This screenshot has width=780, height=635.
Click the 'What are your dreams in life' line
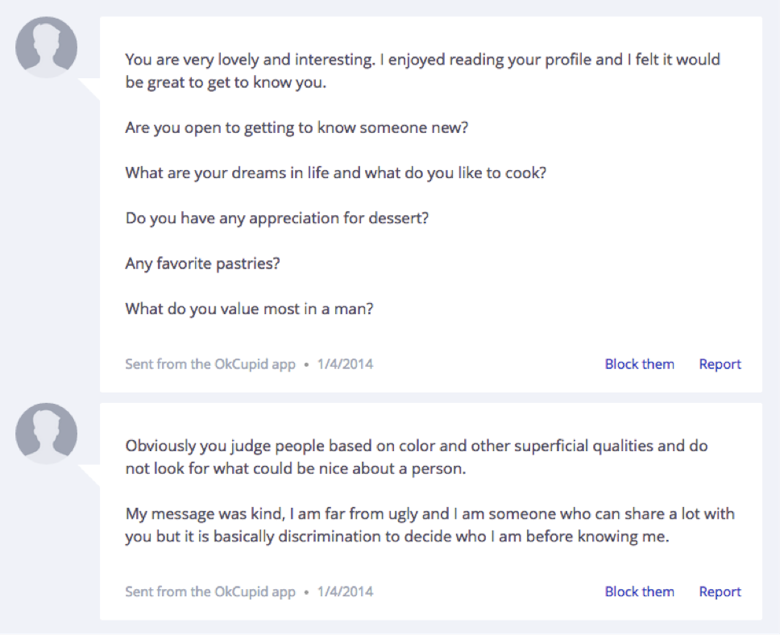[335, 173]
